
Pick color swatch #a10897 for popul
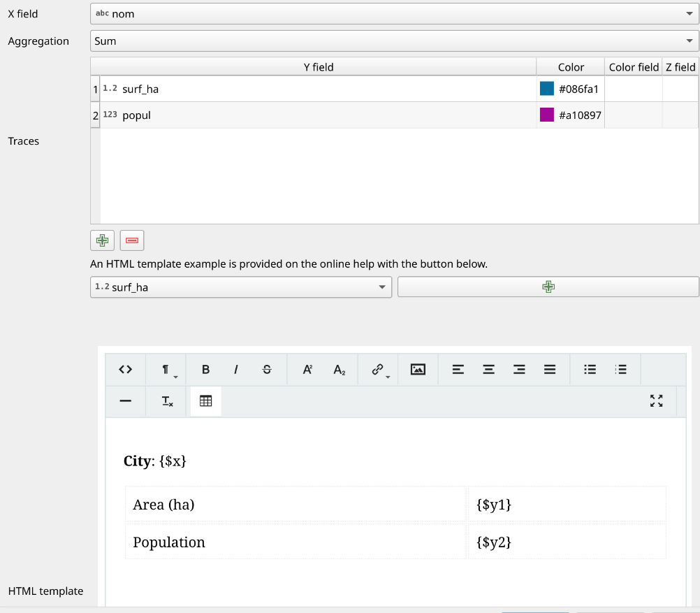547,115
